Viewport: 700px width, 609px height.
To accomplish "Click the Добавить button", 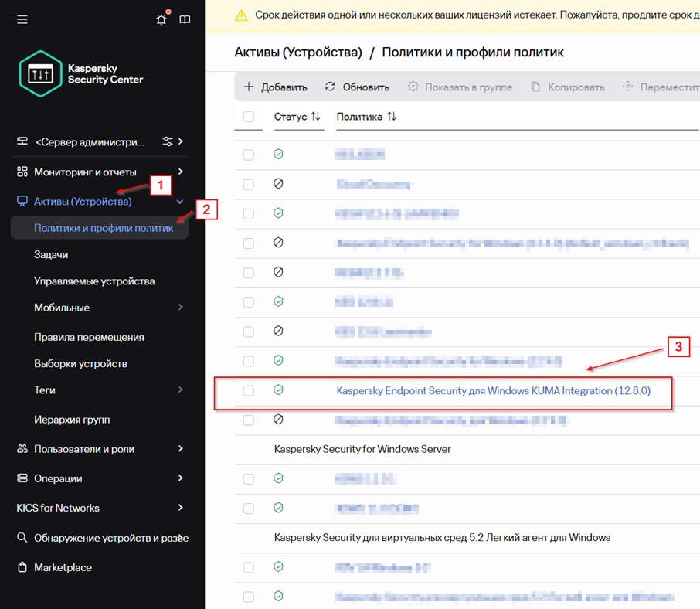I will tap(276, 87).
